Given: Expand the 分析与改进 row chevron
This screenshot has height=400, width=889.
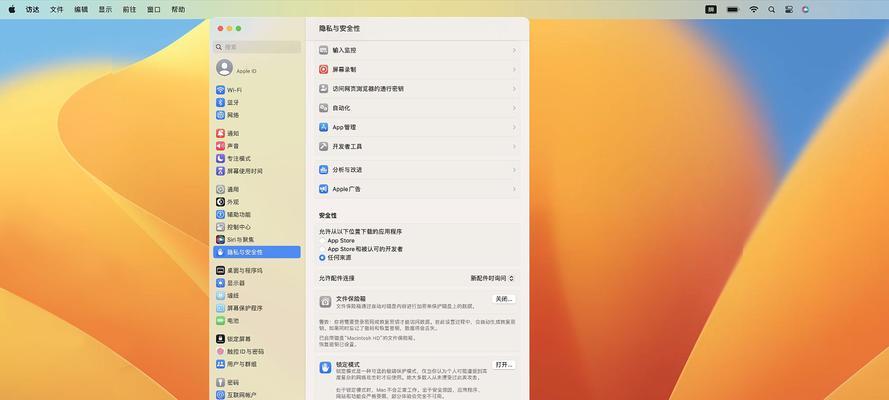Looking at the screenshot, I should click(514, 170).
